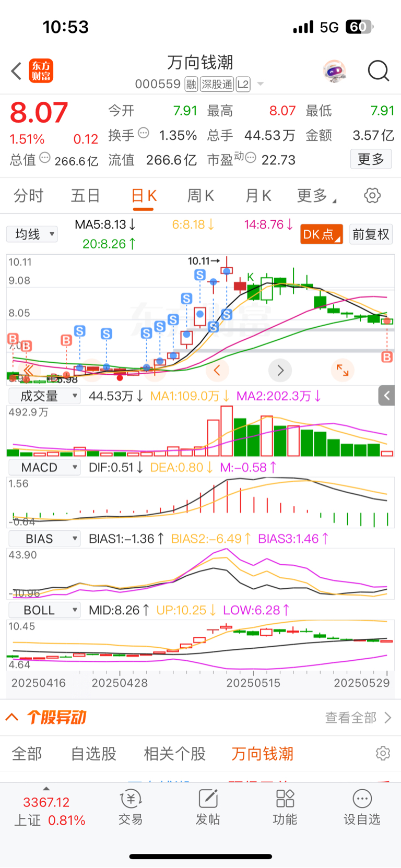This screenshot has width=401, height=868.
Task: Expand stock code dropdown triangle
Action: click(261, 85)
